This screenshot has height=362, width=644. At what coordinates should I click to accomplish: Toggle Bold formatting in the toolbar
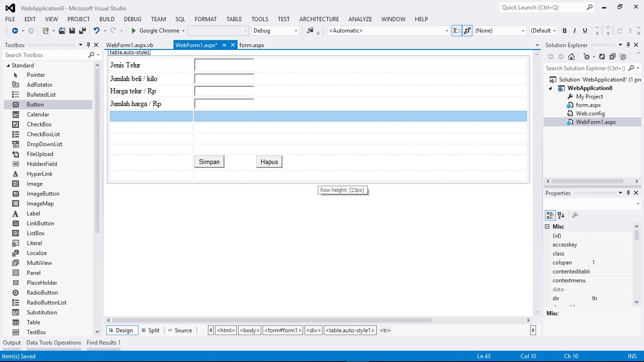(x=564, y=30)
